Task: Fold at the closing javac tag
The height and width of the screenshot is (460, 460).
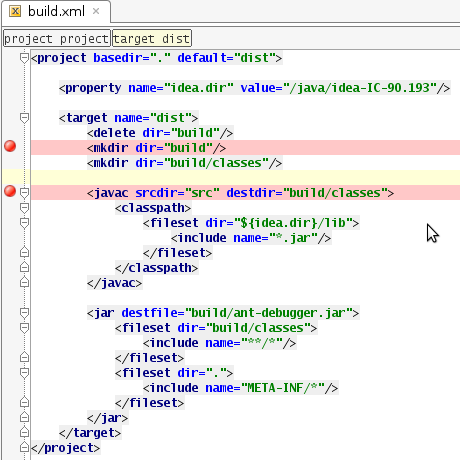Action: (24, 282)
